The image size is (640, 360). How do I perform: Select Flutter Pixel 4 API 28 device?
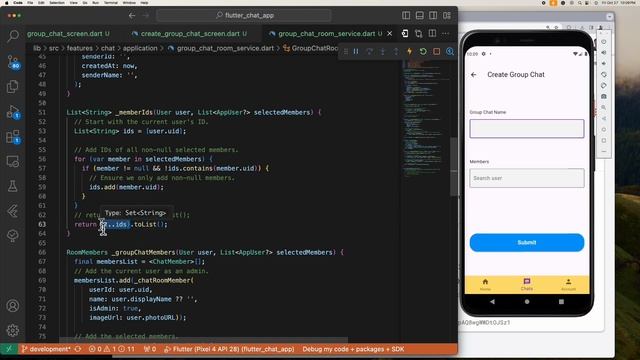pyautogui.click(x=229, y=349)
